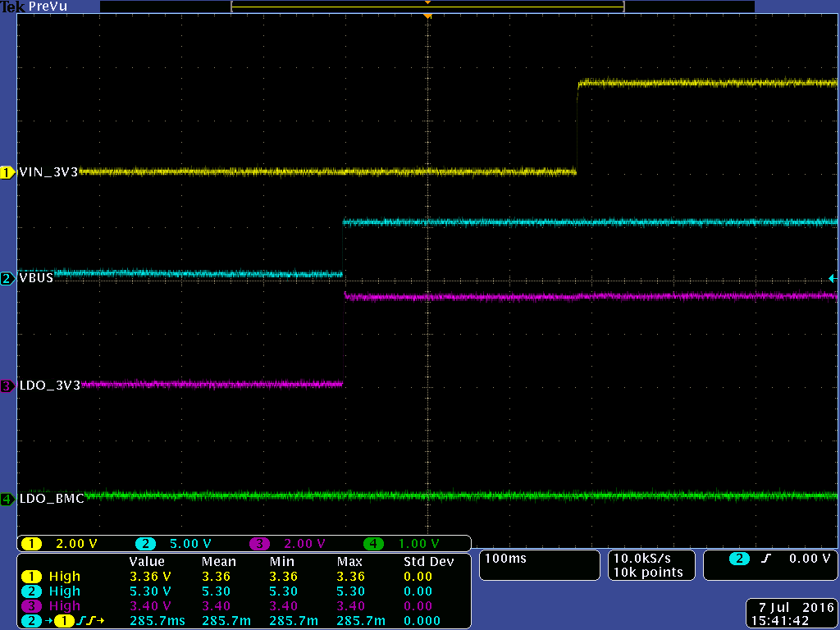Click the LDO_3V3 waveform label
840x630 pixels.
(50, 386)
